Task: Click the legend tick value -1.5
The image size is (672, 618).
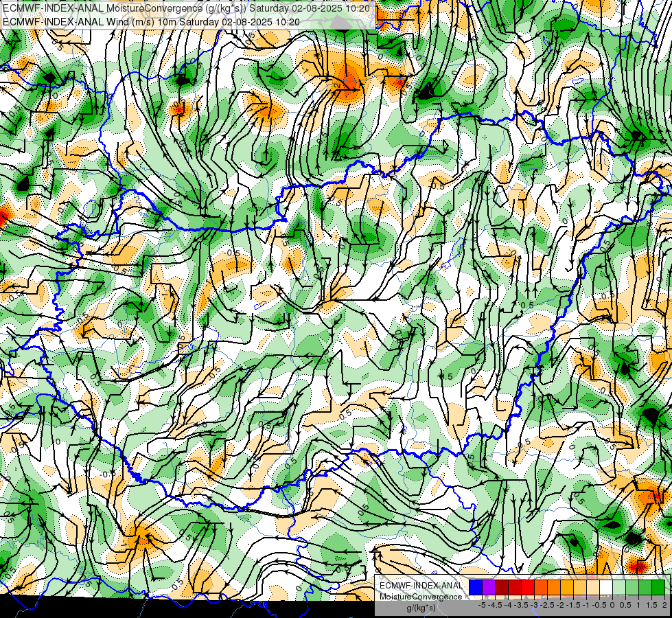Action: pos(573,605)
